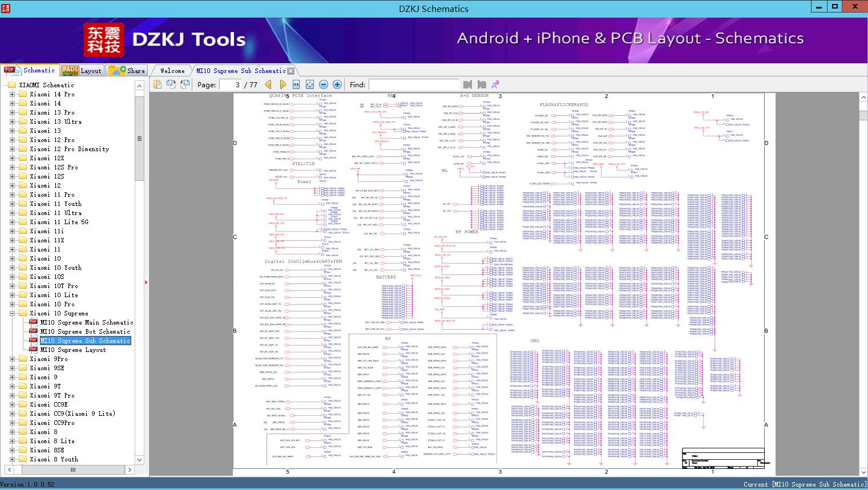The image size is (868, 490).
Task: Click the tree panel scroll up arrow
Action: tap(139, 86)
